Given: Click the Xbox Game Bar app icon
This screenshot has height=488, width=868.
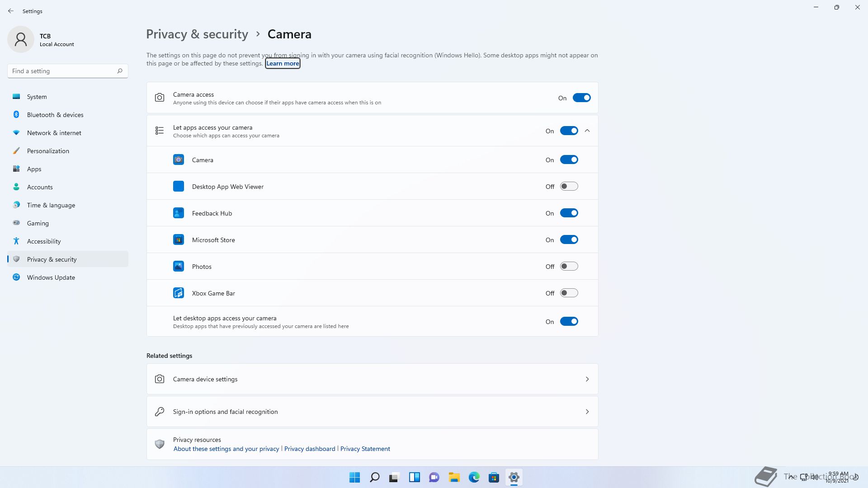Looking at the screenshot, I should [x=179, y=293].
